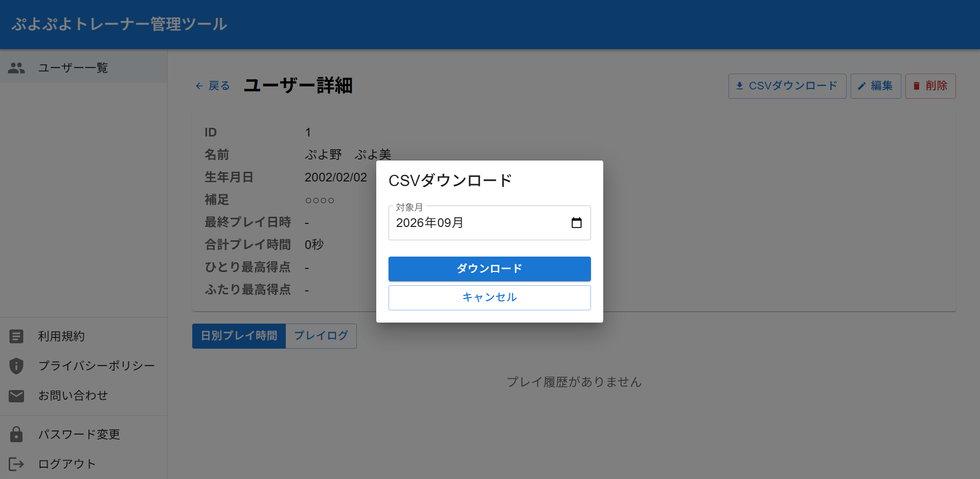This screenshot has width=980, height=479.
Task: Click the 生年月日 label
Action: tap(229, 177)
